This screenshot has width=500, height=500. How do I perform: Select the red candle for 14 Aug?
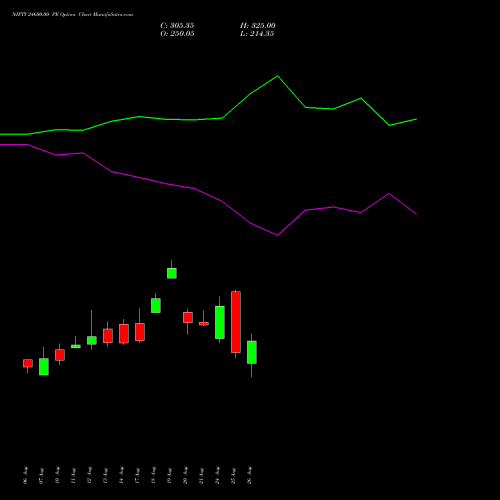[124, 334]
